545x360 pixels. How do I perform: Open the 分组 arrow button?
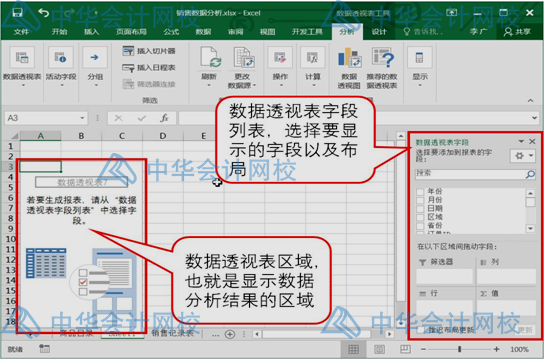pyautogui.click(x=95, y=66)
